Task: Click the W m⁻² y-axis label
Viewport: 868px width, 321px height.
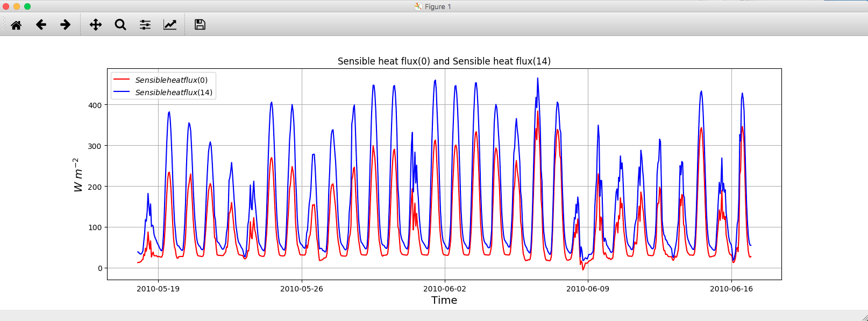Action: (78, 175)
